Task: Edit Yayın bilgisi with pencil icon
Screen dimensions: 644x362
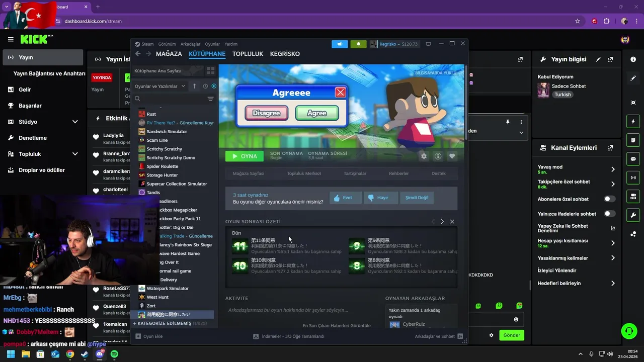Action: pos(598,59)
